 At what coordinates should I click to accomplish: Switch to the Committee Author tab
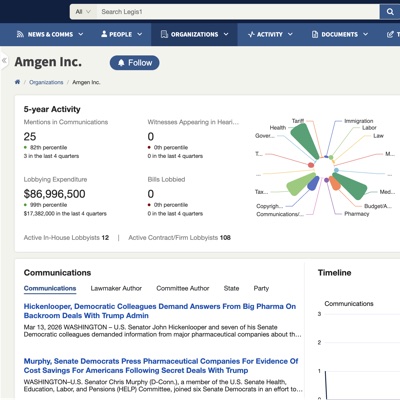tap(183, 288)
